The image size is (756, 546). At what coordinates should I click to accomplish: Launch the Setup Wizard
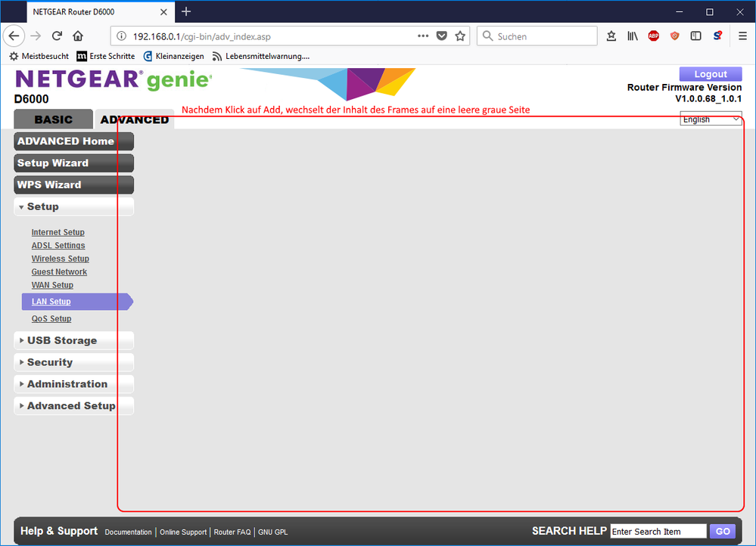click(x=73, y=163)
